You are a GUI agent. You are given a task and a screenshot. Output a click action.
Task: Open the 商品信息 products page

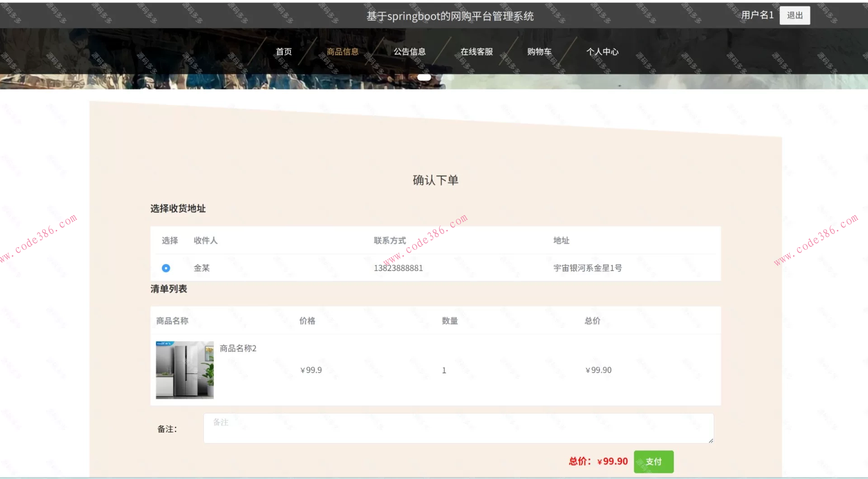342,52
